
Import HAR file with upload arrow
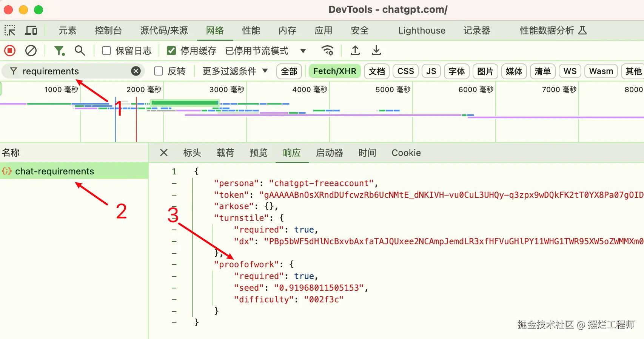(x=355, y=50)
